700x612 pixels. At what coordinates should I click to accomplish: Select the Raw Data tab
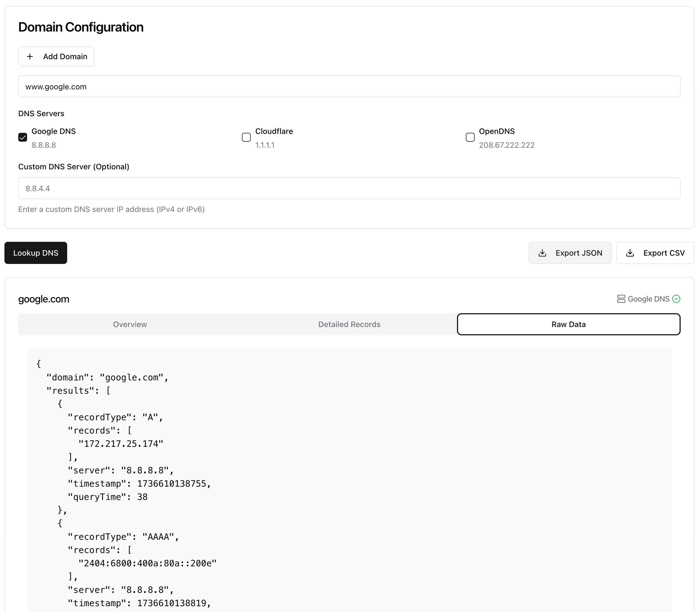(x=569, y=325)
